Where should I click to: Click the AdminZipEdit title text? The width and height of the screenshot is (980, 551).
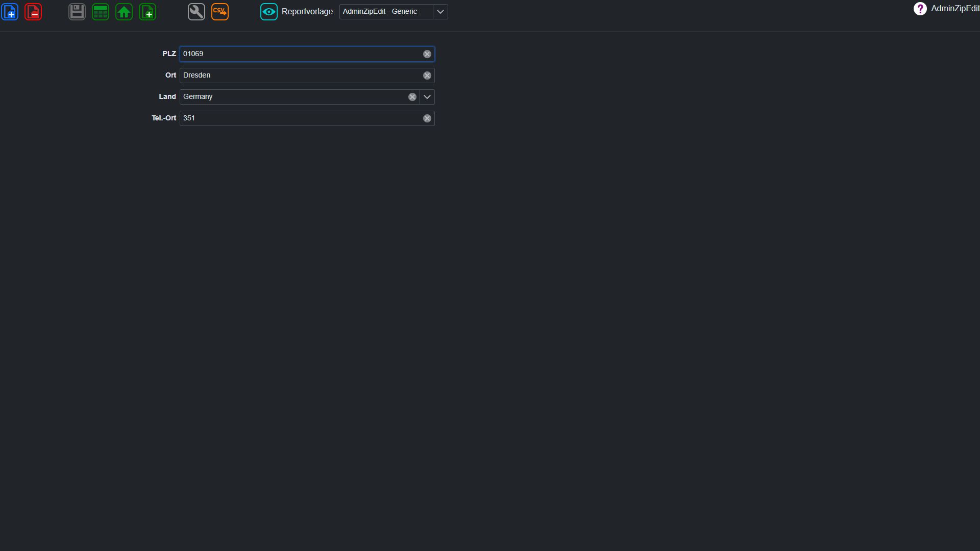pyautogui.click(x=955, y=9)
